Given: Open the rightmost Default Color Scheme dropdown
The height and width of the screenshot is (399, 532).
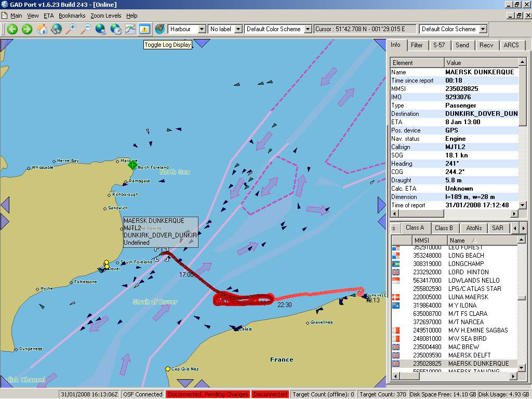Looking at the screenshot, I should [x=483, y=29].
